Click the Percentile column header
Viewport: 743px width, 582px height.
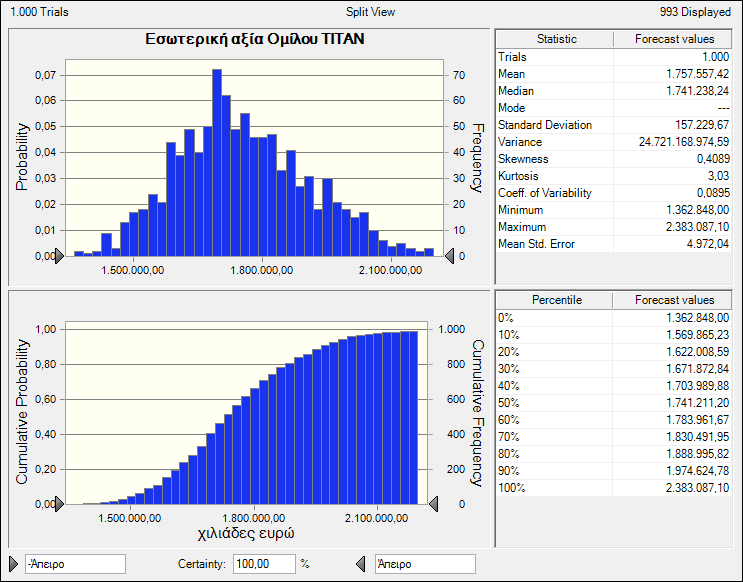pyautogui.click(x=556, y=300)
